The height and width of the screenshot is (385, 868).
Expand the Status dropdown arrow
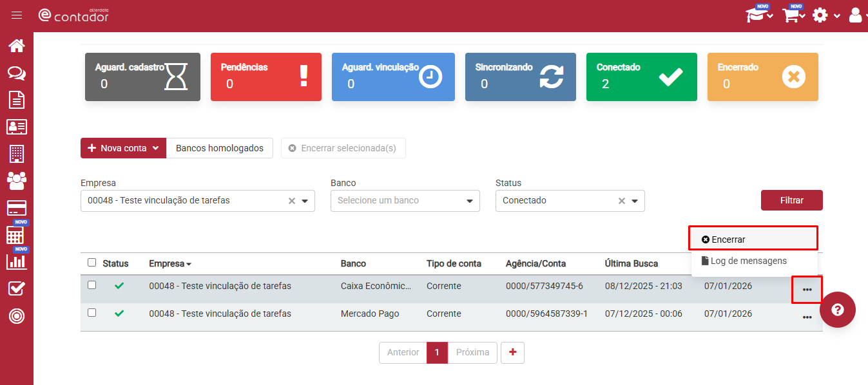coord(635,201)
